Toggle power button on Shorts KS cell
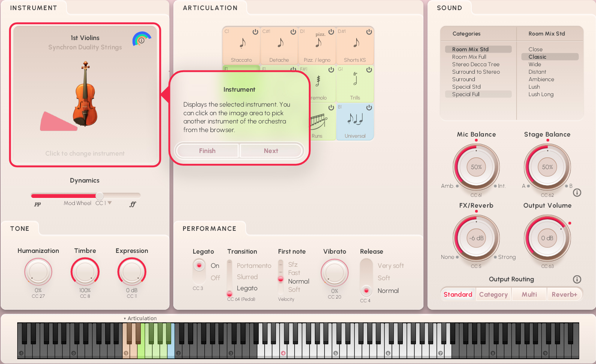The image size is (596, 364). [369, 32]
